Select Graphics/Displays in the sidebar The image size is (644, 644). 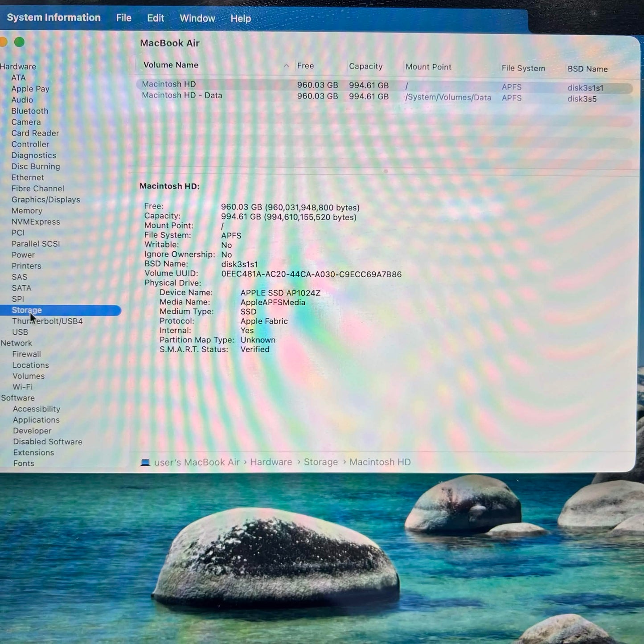point(46,200)
